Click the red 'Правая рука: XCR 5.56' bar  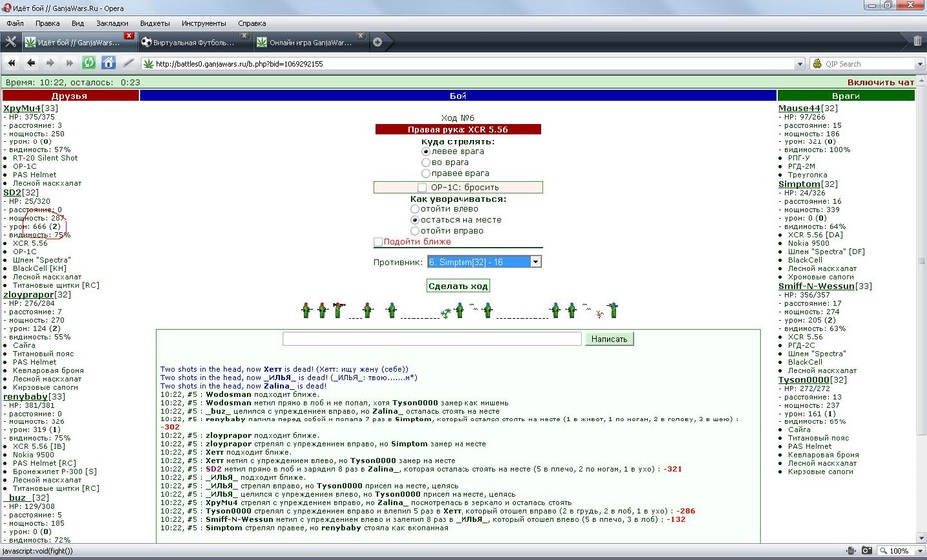458,129
